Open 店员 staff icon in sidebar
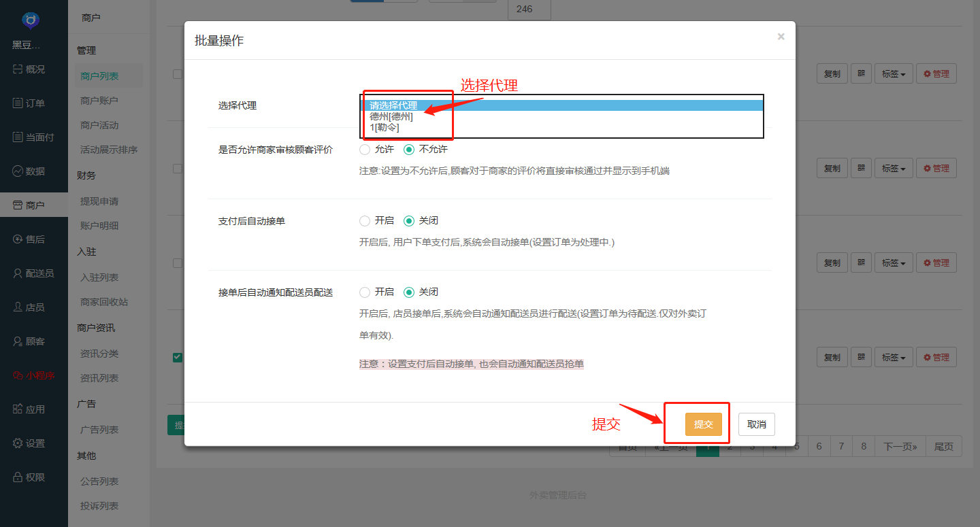 pos(18,307)
